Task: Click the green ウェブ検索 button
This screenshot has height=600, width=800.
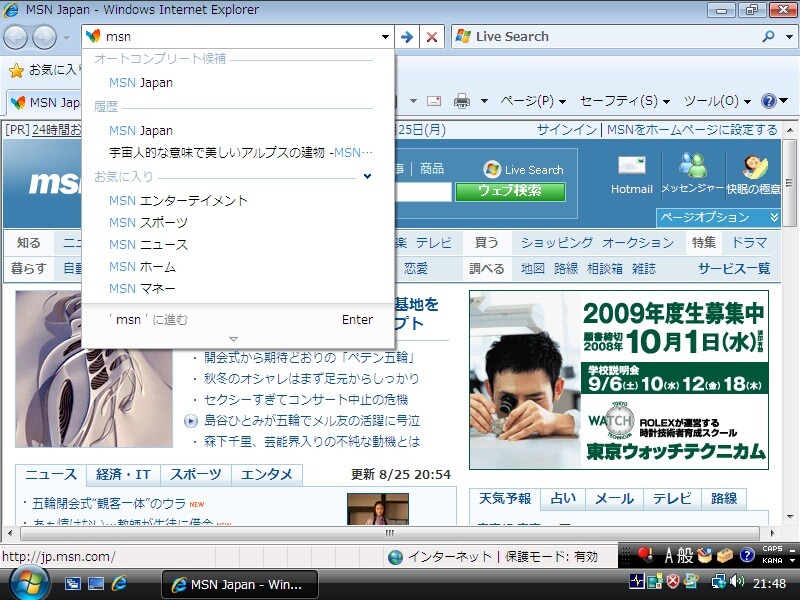Action: (x=510, y=191)
